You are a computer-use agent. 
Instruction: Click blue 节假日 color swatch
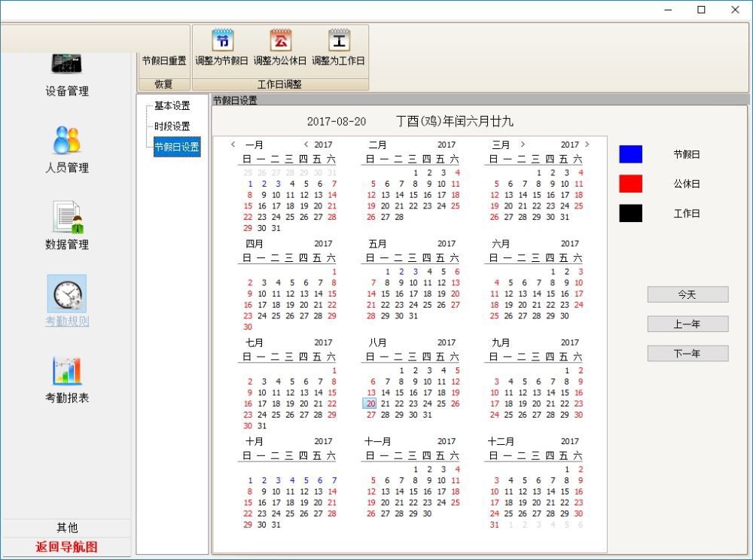click(x=630, y=154)
